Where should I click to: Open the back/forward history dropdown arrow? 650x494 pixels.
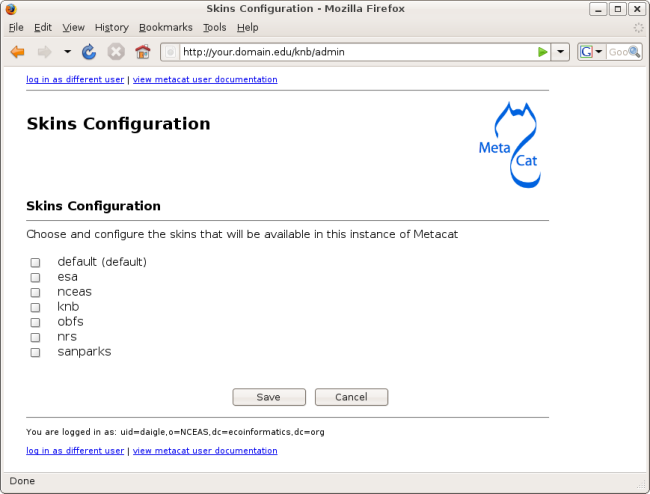point(67,52)
